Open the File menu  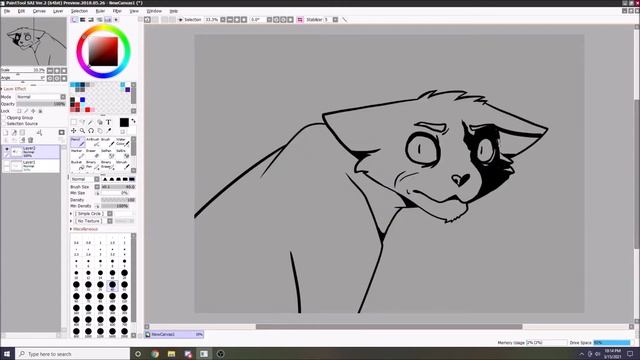[x=7, y=11]
